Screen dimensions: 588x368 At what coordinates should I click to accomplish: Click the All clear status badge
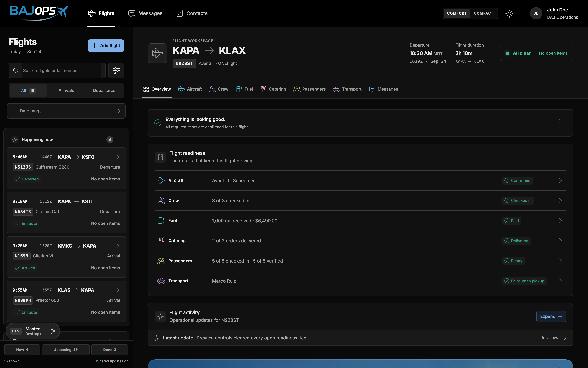537,53
